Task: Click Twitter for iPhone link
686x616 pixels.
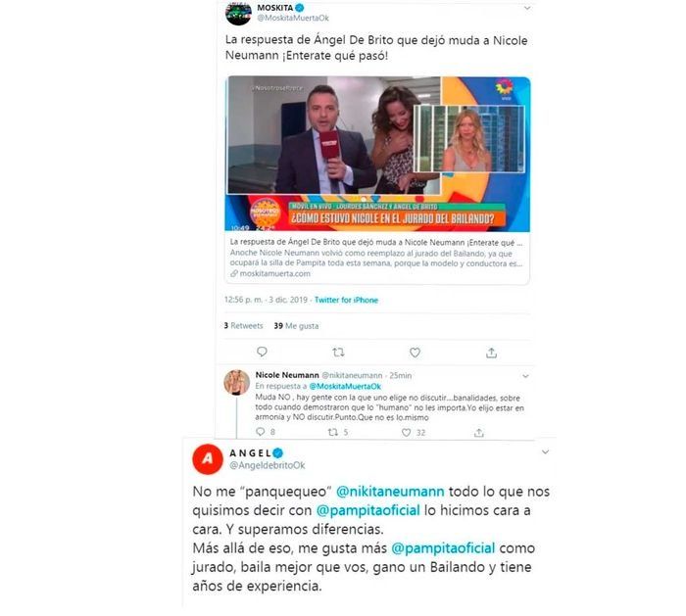Action: (x=346, y=300)
